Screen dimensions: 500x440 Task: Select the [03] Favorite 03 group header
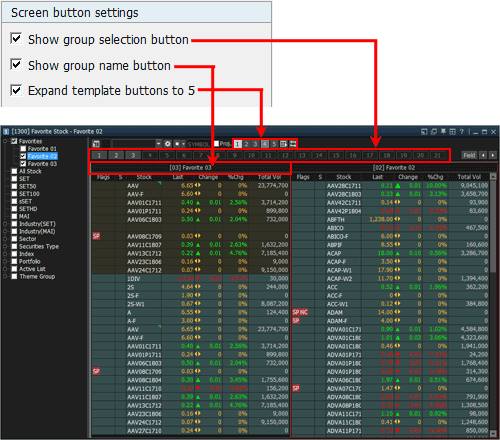point(191,167)
